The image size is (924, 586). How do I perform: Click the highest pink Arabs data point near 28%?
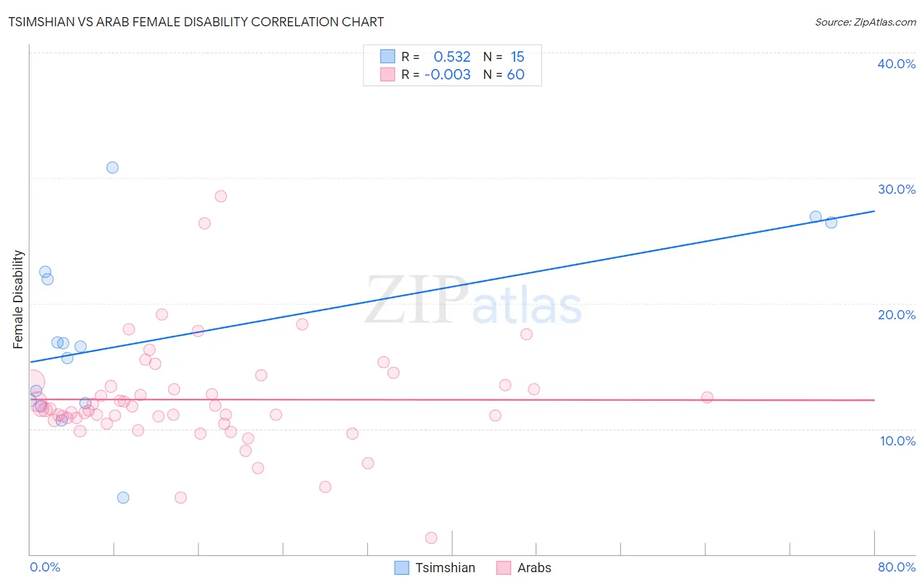[221, 196]
